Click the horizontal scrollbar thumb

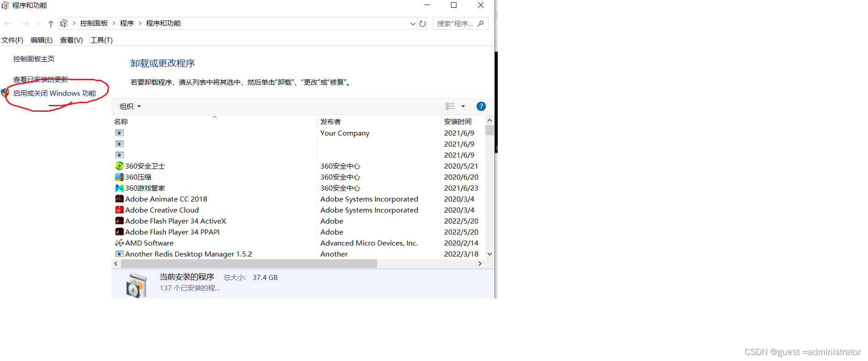click(x=249, y=264)
